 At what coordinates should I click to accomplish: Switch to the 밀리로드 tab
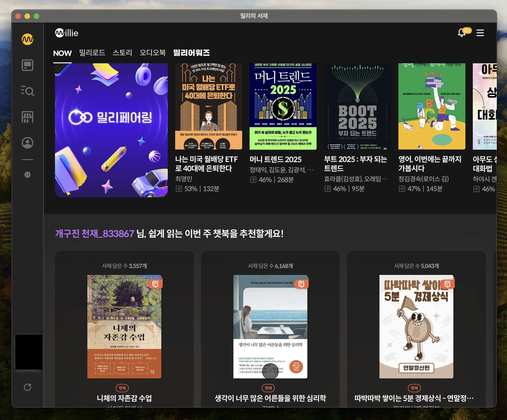(x=92, y=53)
